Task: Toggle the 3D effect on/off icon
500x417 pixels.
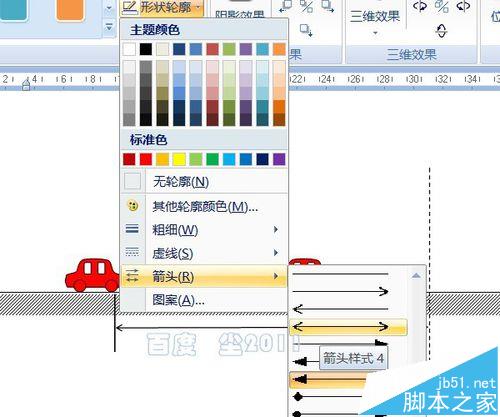Action: [x=442, y=7]
